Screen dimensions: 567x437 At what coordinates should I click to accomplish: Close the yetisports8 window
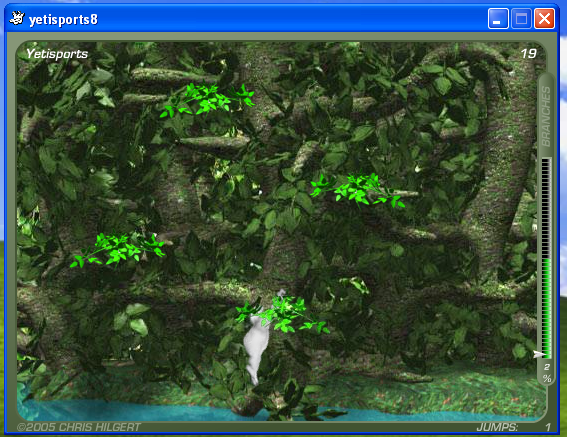coord(544,18)
